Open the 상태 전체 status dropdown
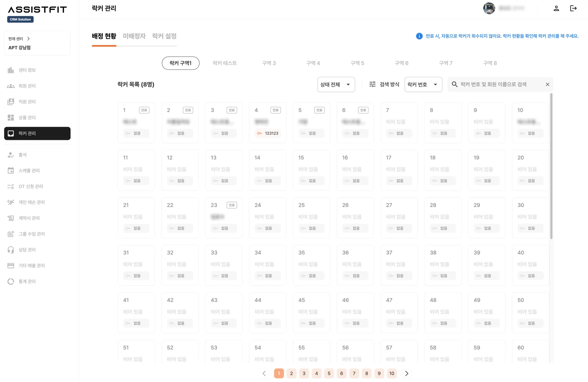 click(336, 84)
